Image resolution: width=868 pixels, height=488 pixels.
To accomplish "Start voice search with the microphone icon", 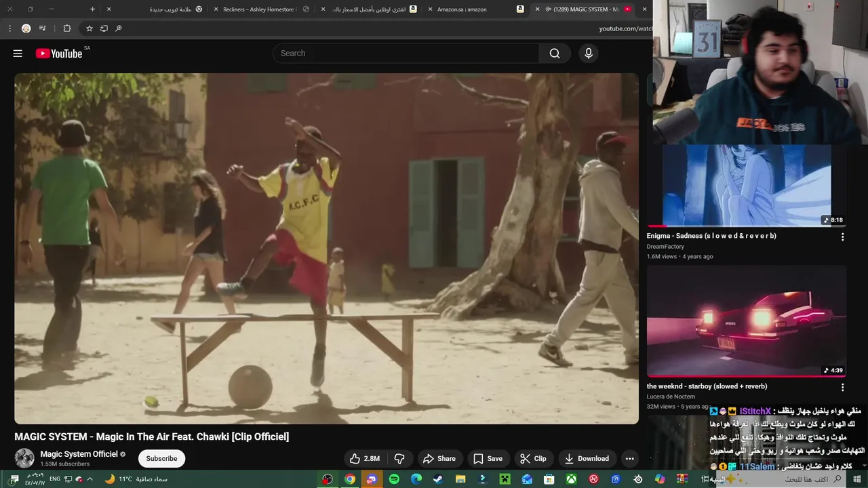I will pyautogui.click(x=588, y=54).
